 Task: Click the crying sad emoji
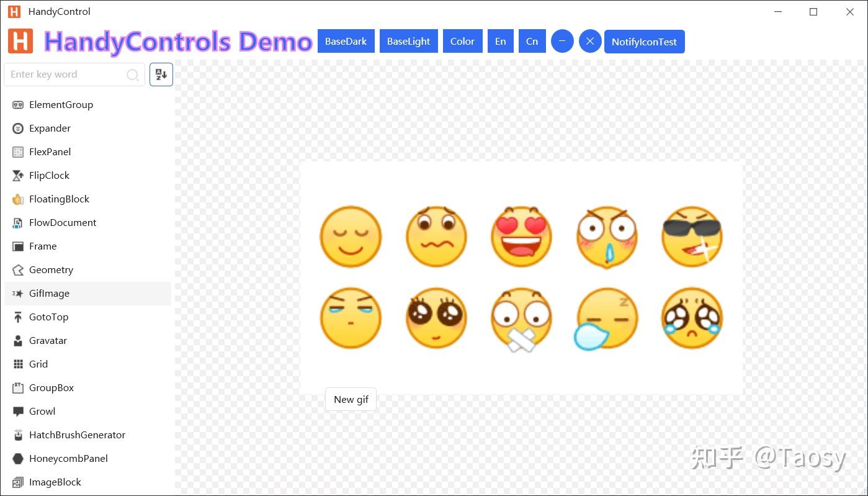click(692, 318)
